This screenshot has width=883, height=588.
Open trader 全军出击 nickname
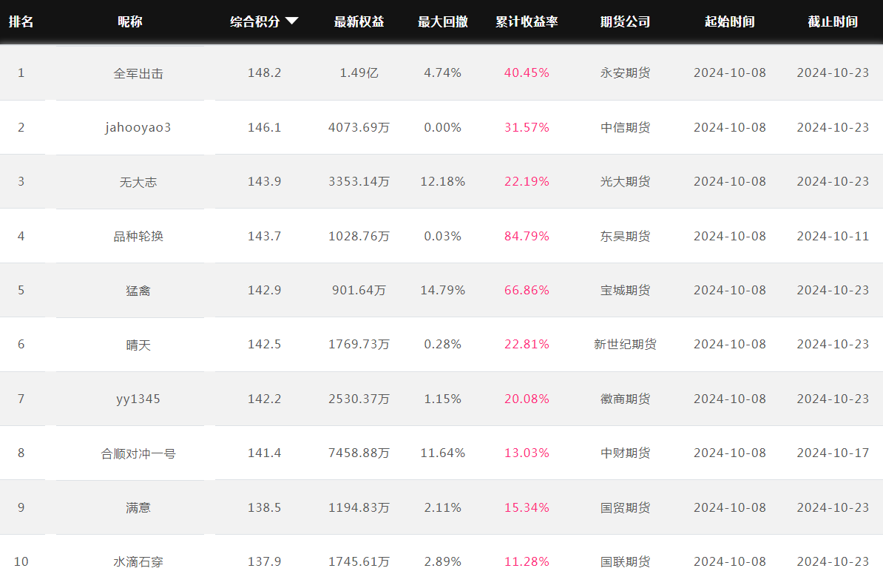click(x=138, y=73)
